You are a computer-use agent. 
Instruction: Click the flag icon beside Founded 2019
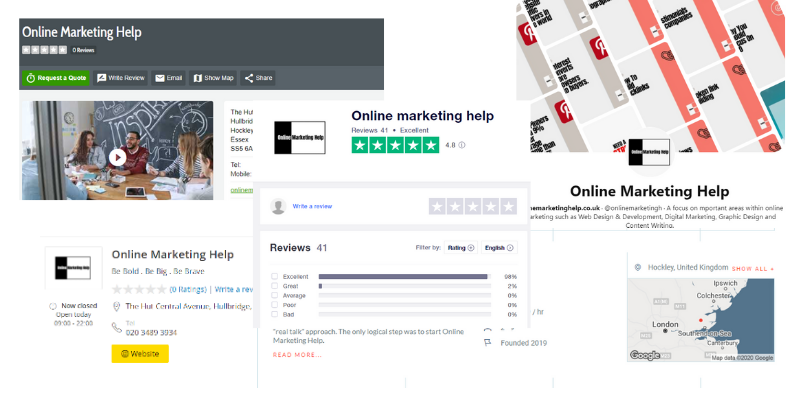488,343
